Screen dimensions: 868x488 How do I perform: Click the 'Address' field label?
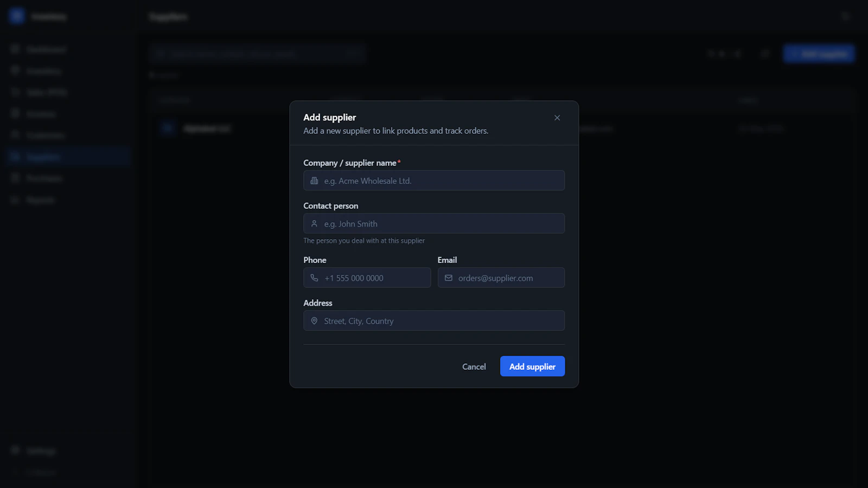318,303
